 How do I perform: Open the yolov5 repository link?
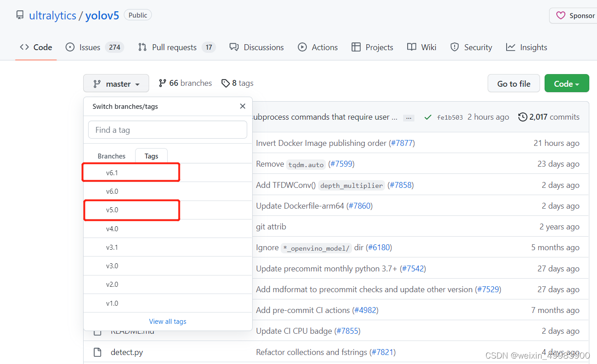click(102, 15)
